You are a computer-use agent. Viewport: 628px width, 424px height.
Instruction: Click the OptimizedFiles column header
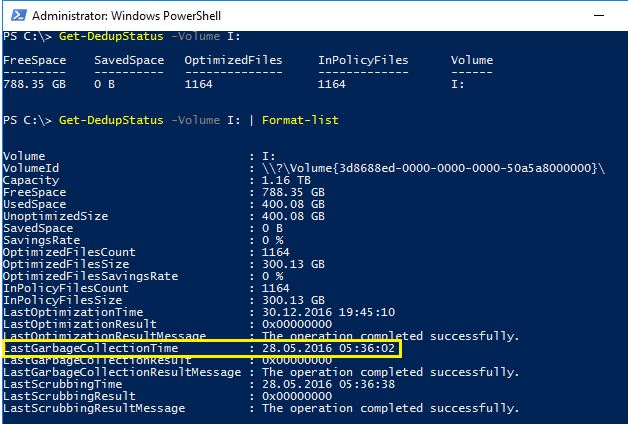[x=233, y=60]
